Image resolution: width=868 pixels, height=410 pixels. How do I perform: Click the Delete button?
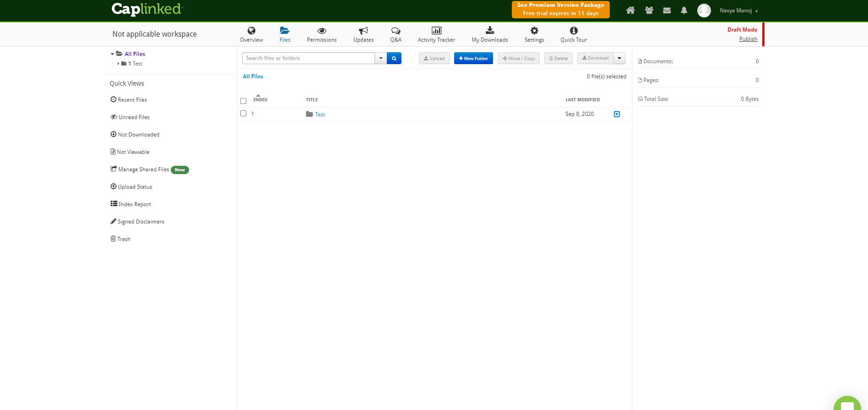[x=558, y=58]
